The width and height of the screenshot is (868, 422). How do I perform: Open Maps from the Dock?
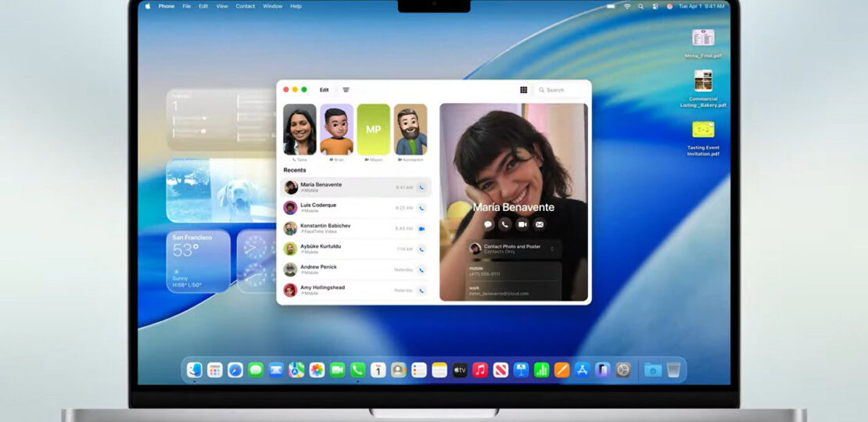296,370
